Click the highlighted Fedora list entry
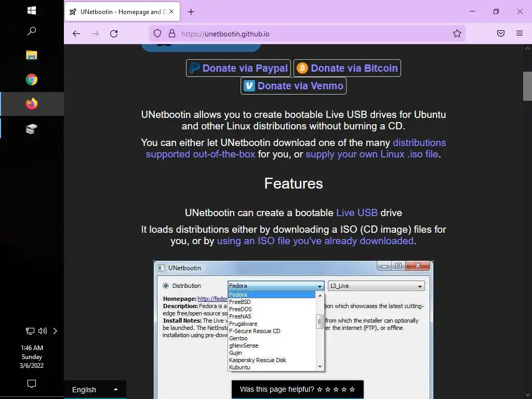The width and height of the screenshot is (532, 399). [272, 295]
